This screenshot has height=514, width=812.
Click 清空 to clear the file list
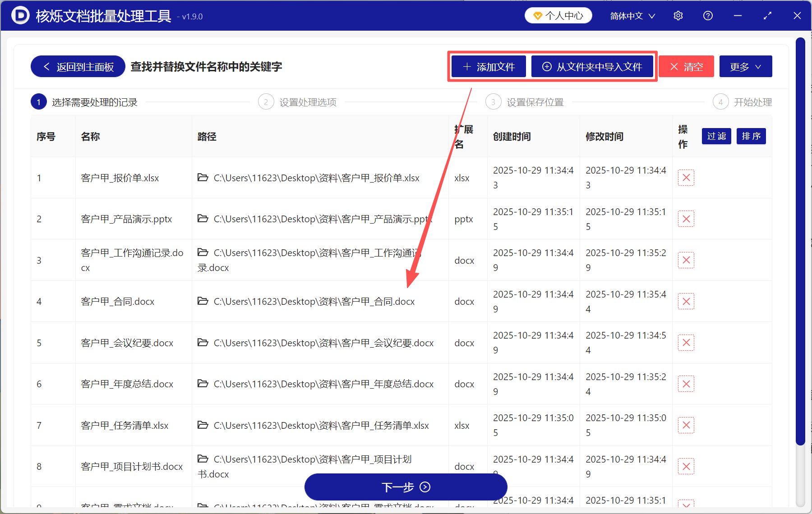click(x=686, y=66)
